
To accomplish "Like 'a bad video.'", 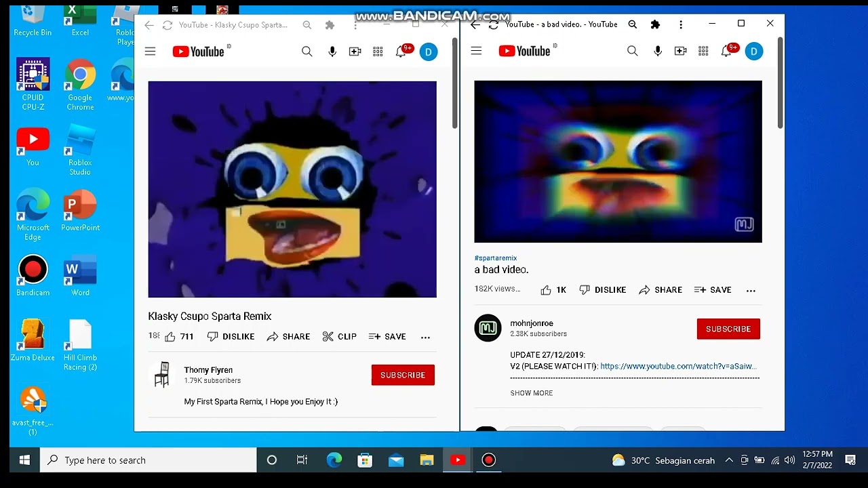I will click(x=553, y=289).
